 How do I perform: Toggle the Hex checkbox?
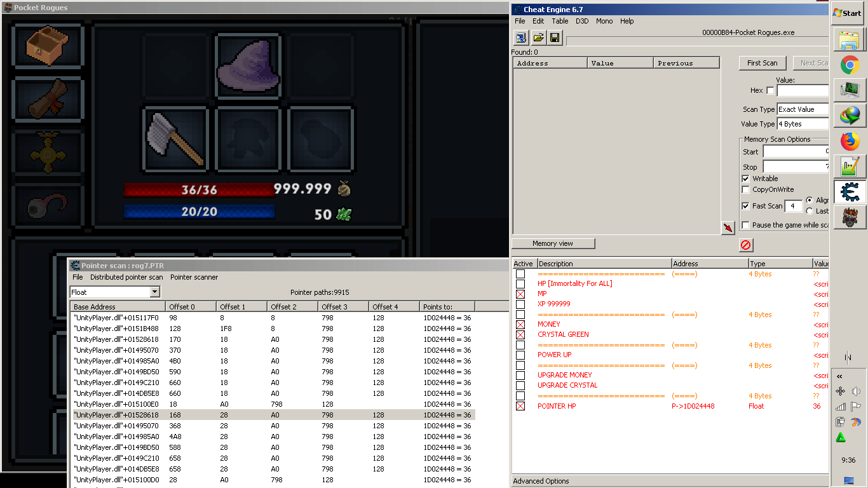tap(770, 90)
